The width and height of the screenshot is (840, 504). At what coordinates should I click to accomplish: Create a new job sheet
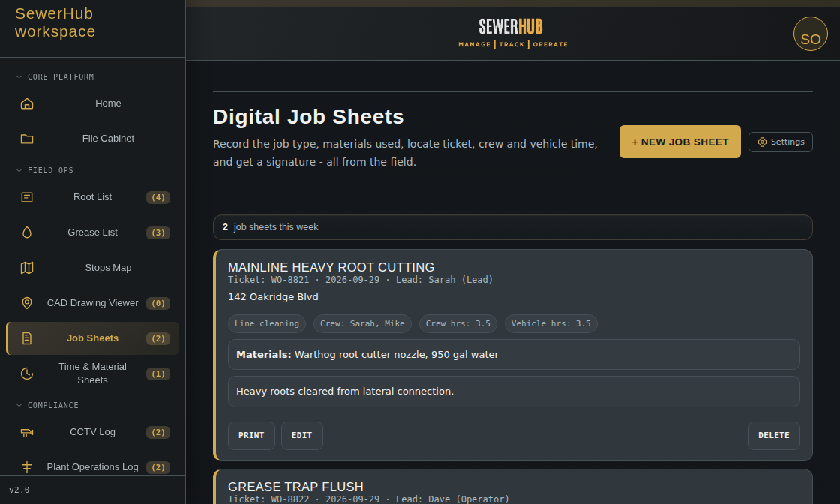click(679, 142)
